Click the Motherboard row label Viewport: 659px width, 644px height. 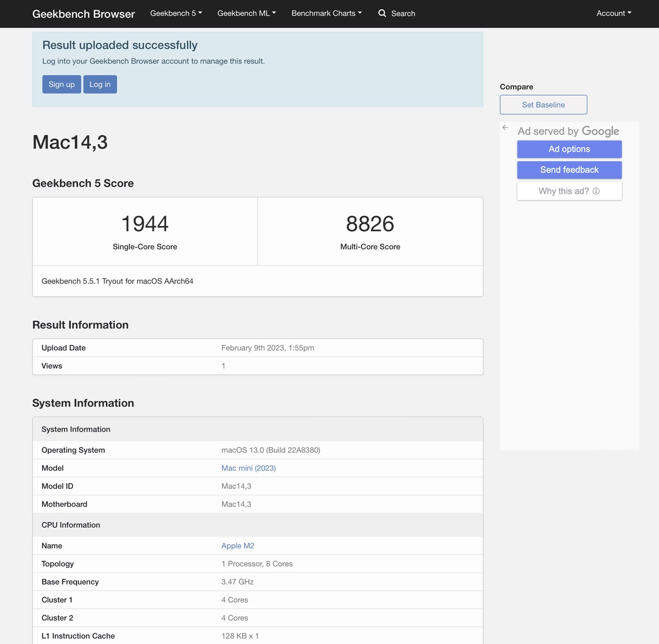click(64, 504)
